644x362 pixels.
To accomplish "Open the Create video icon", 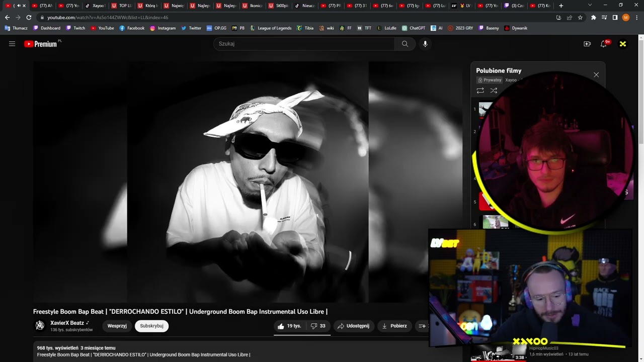I will (x=587, y=44).
